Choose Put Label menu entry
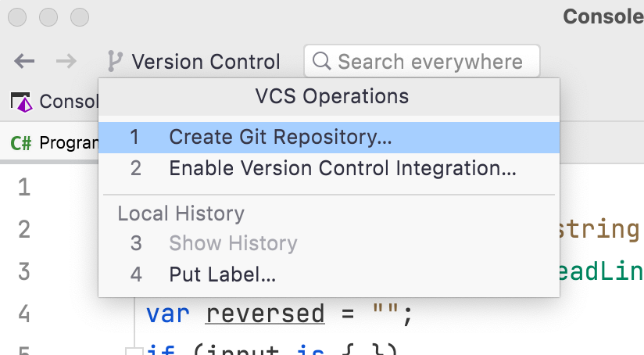 (329, 274)
